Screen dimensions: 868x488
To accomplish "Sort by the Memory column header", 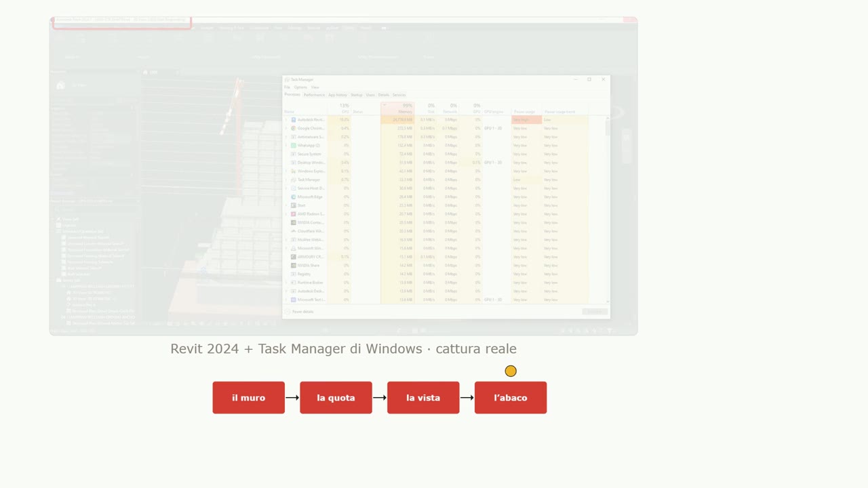I will [x=398, y=108].
